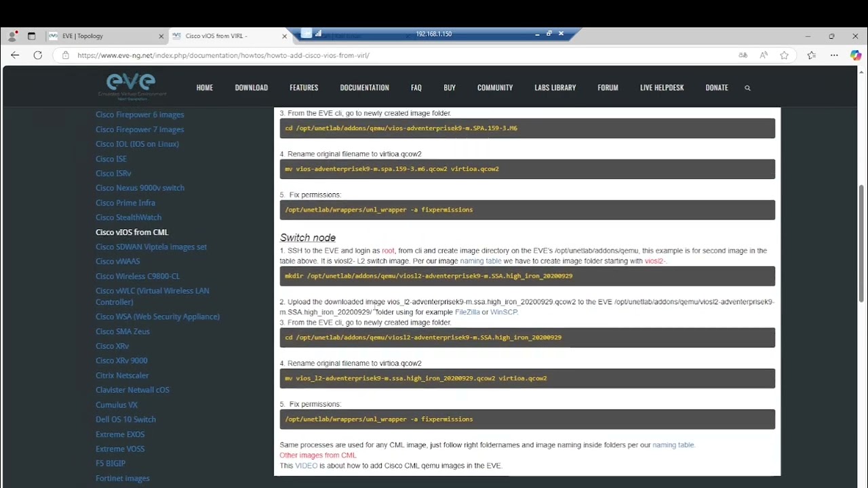Open Cisco IOL (IOS on Linux) howto

point(137,144)
